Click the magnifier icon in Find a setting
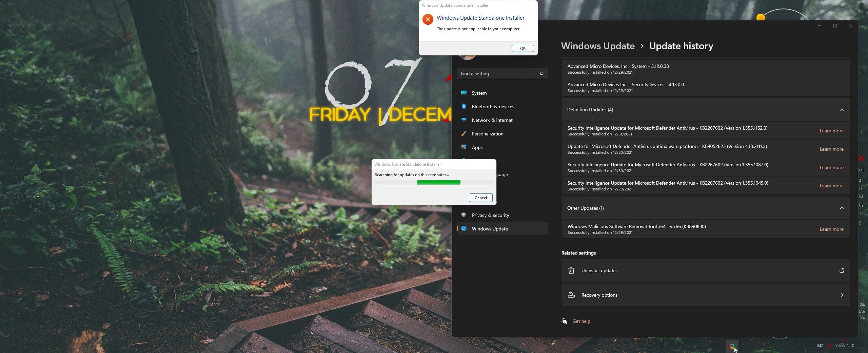 tap(541, 74)
